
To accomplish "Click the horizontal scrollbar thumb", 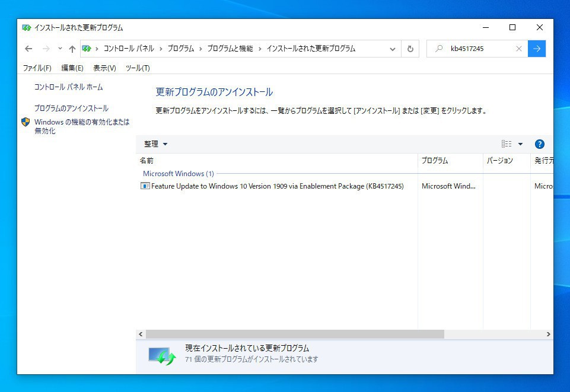I will pyautogui.click(x=295, y=334).
